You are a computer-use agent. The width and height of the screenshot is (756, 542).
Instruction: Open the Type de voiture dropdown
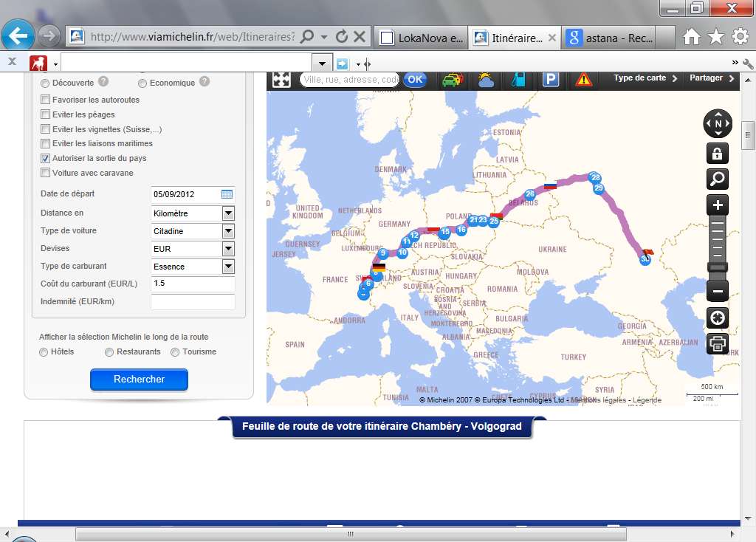(x=228, y=231)
